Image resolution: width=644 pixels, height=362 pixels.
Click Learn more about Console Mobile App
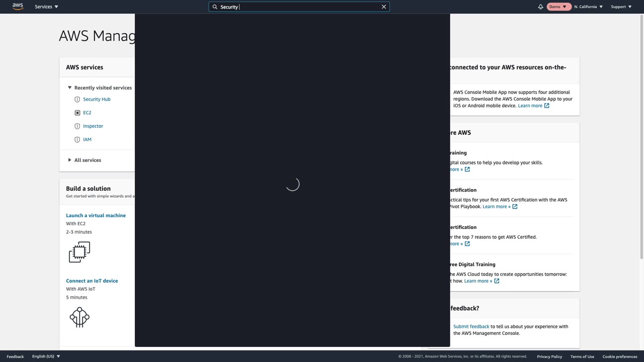click(530, 106)
